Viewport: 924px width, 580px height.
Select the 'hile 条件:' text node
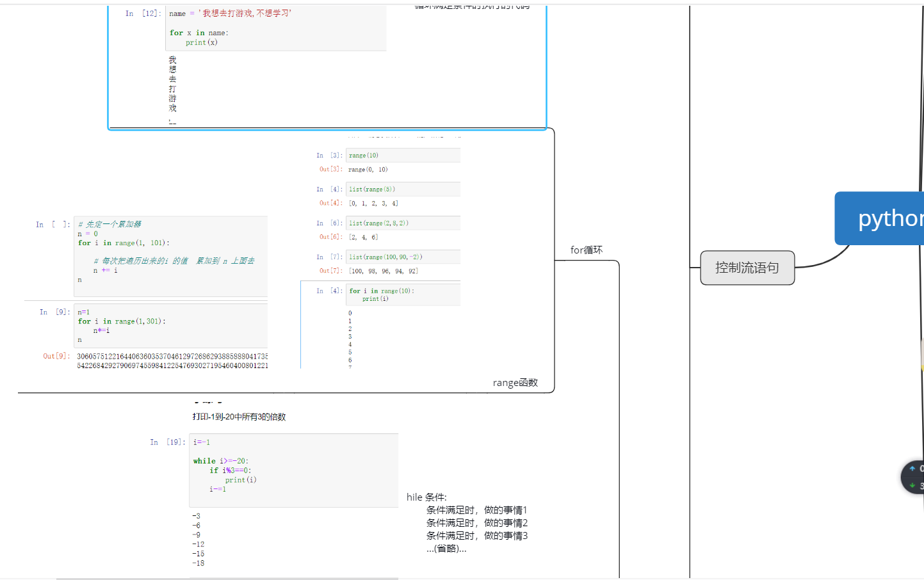click(x=426, y=497)
